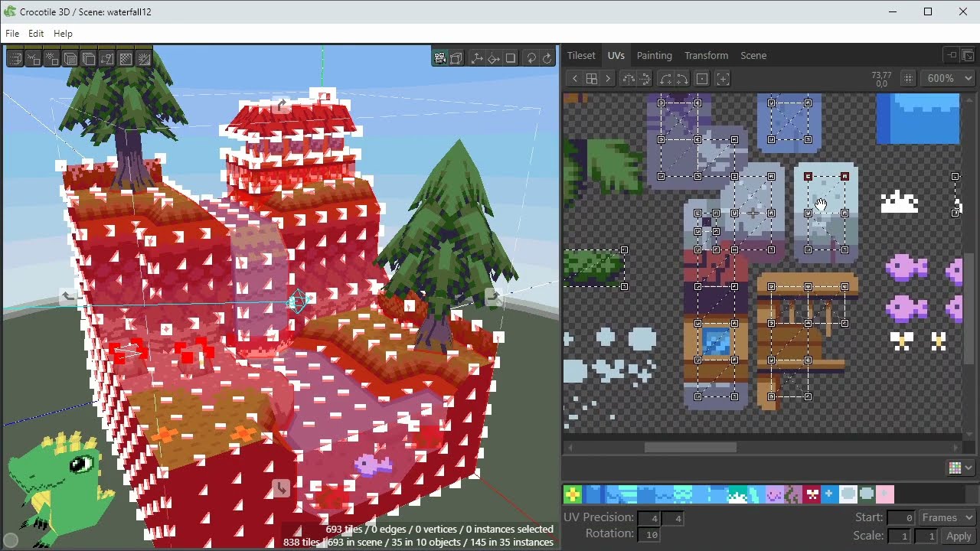Select the rotate-around-axis gizmo icon
This screenshot has width=980, height=551.
click(494, 58)
